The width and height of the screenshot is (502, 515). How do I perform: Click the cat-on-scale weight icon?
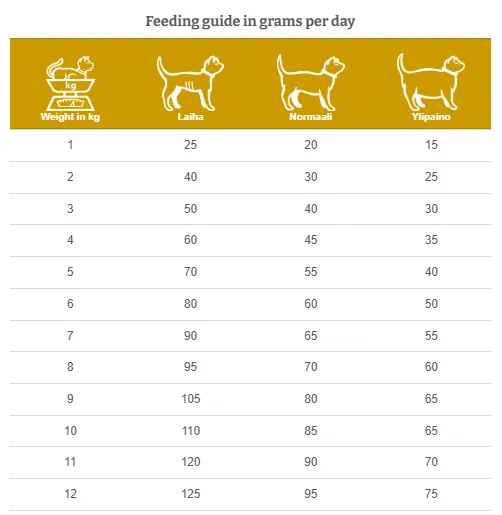70,83
